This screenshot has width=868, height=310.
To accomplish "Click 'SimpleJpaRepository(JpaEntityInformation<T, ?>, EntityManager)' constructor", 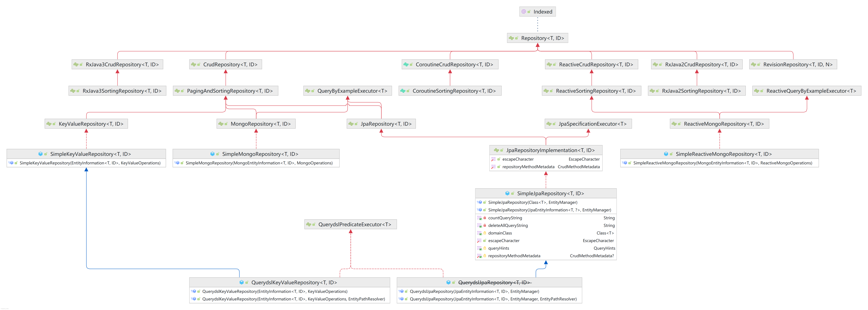I will click(550, 210).
